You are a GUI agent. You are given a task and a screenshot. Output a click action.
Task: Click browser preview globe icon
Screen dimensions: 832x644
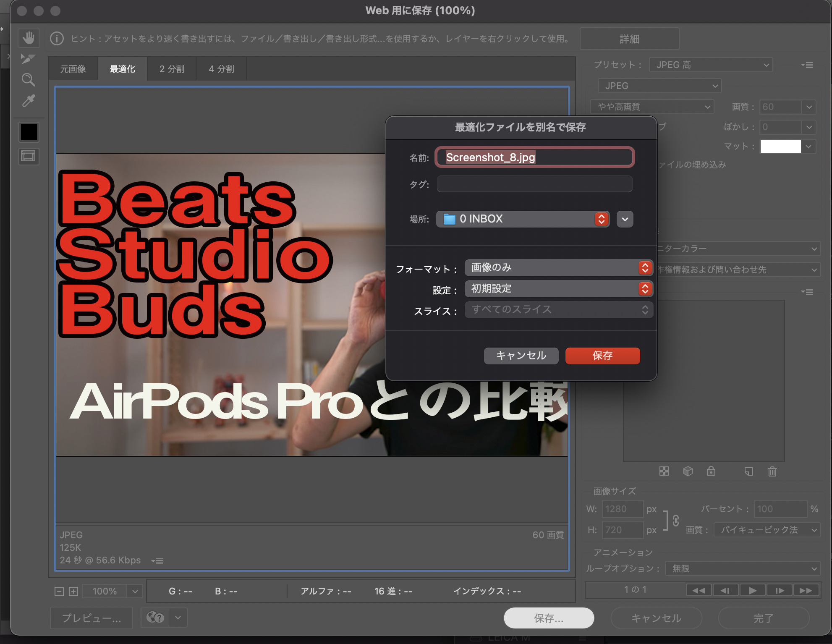[x=155, y=618]
